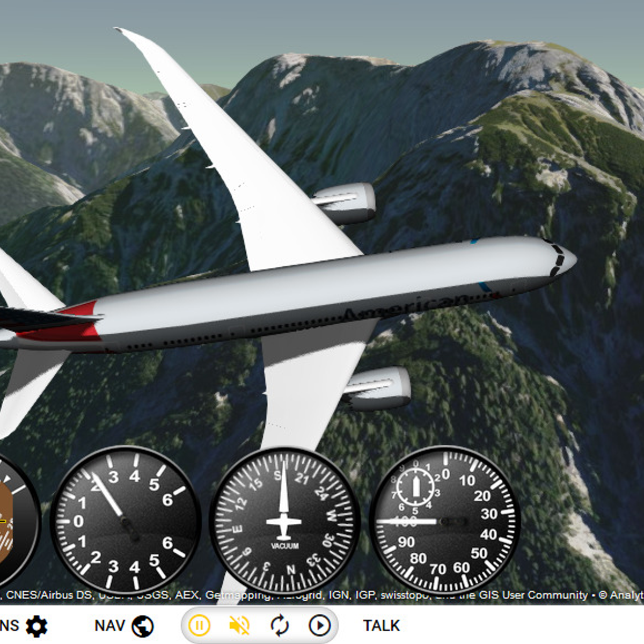Image resolution: width=644 pixels, height=644 pixels.
Task: Click the altimeter gauge showing 0-100 scale
Action: pos(445,521)
